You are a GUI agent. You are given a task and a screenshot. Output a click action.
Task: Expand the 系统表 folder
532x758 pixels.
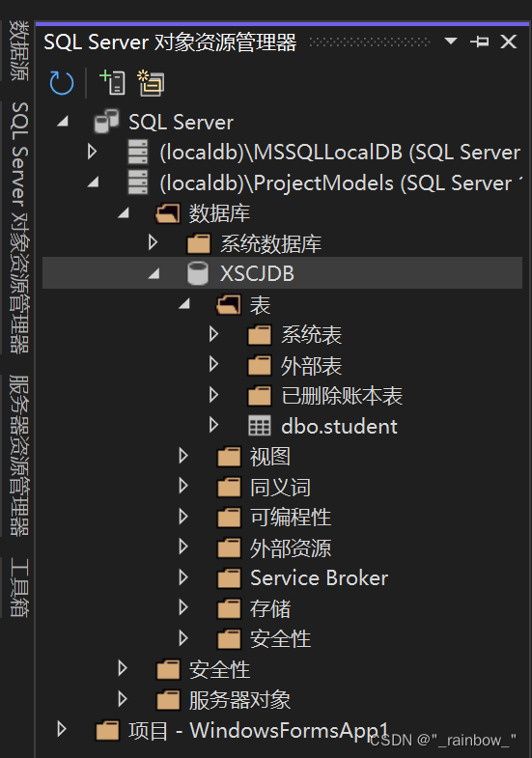coord(214,334)
